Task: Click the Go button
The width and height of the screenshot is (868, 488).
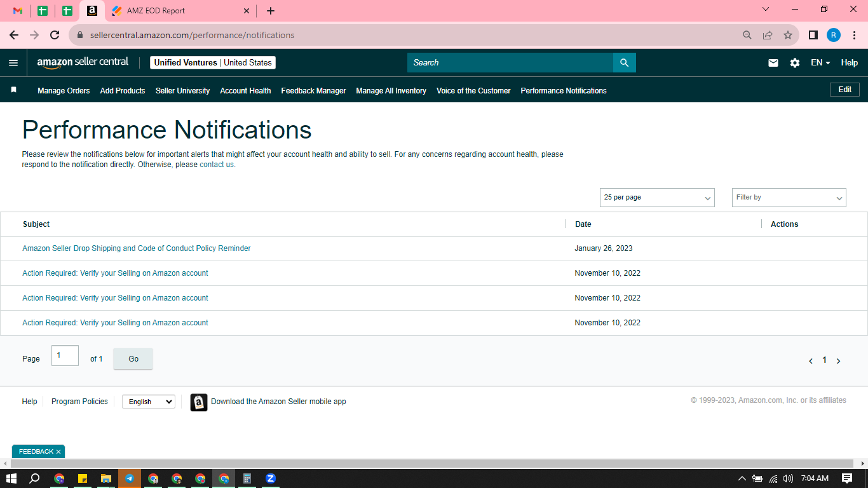Action: click(x=133, y=359)
